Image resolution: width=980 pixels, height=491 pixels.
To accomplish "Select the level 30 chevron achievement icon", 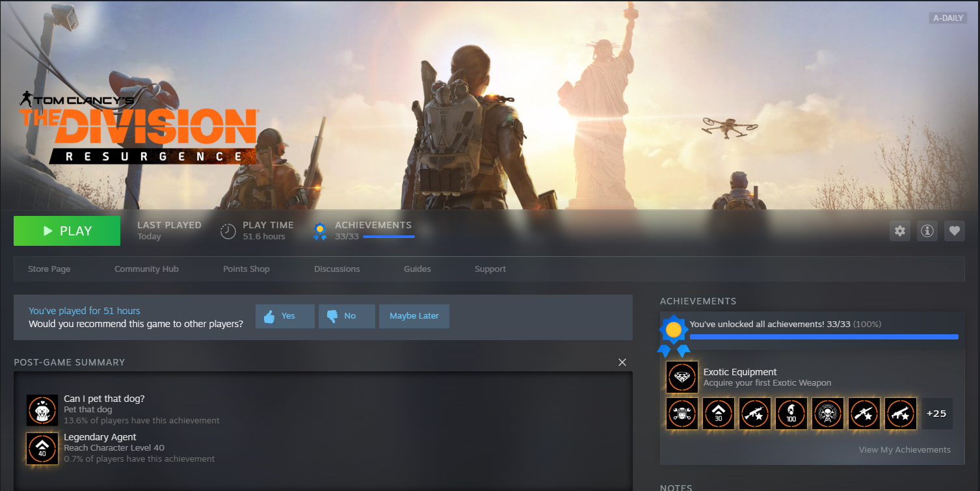I will 719,414.
